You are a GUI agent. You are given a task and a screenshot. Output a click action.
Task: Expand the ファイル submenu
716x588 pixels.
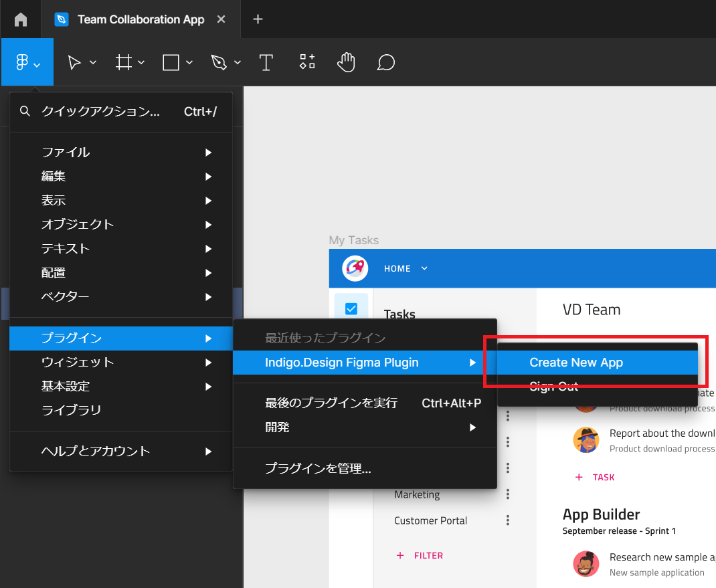pyautogui.click(x=121, y=153)
